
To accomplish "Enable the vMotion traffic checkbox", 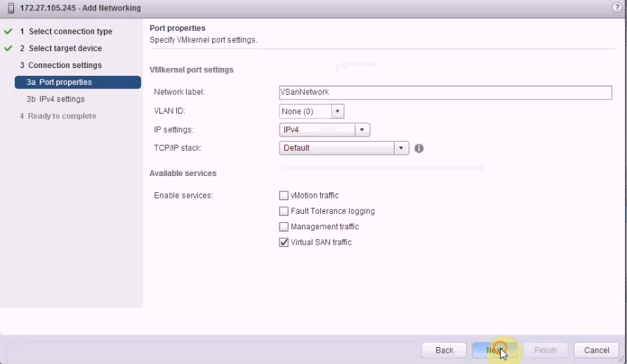I will 284,196.
